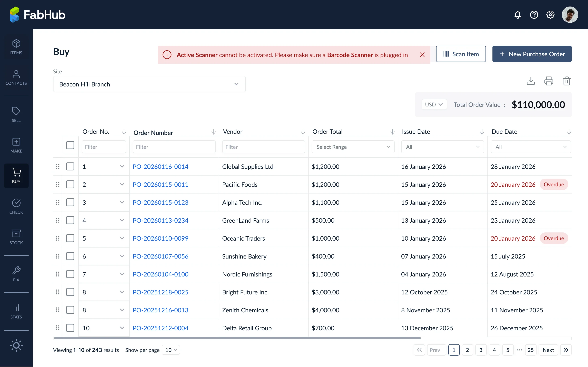The height and width of the screenshot is (367, 588).
Task: Go to page 3 of the results
Action: [481, 350]
